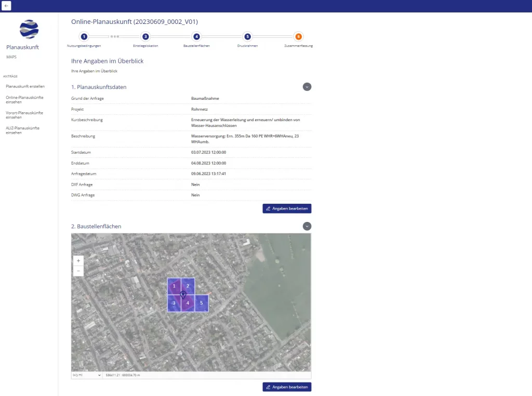Go to step 3 Einstiegslokation
Viewport: 532px width, 396px height.
click(x=145, y=36)
